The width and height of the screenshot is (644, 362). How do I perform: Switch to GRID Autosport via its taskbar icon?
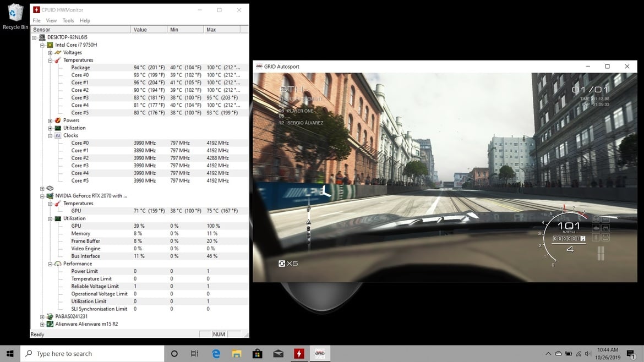coord(320,353)
